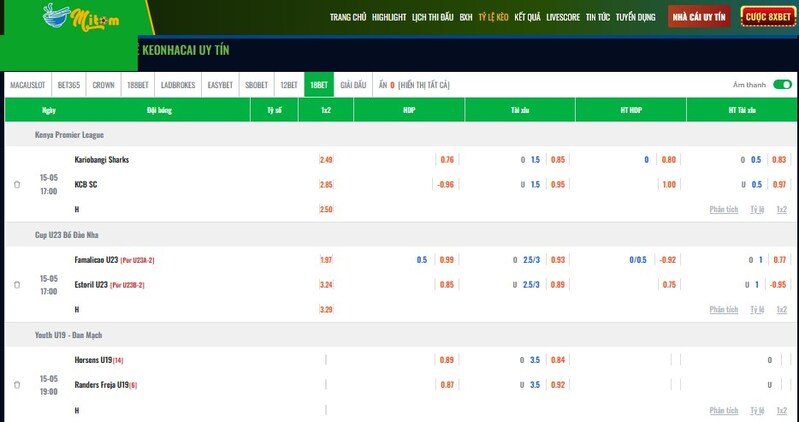Open BXH menu item
The height and width of the screenshot is (422, 799).
click(466, 17)
